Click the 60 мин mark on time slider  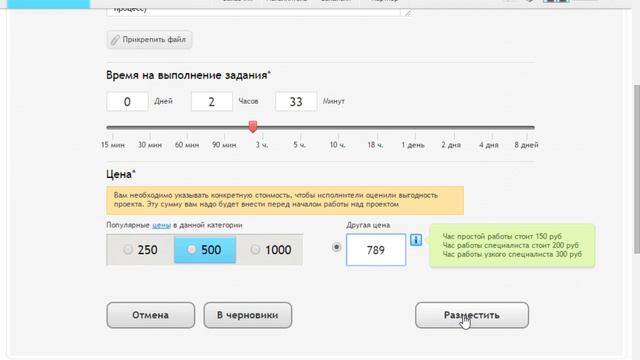pyautogui.click(x=187, y=145)
